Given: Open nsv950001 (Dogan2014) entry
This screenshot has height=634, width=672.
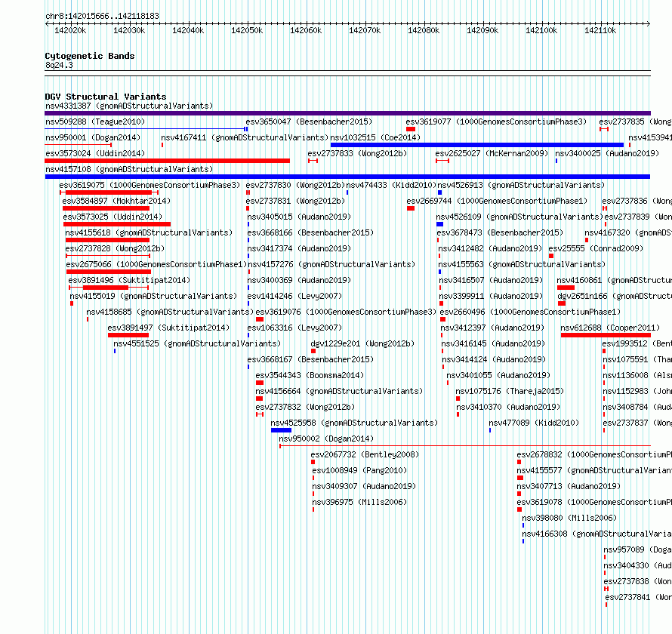Looking at the screenshot, I should pos(93,137).
